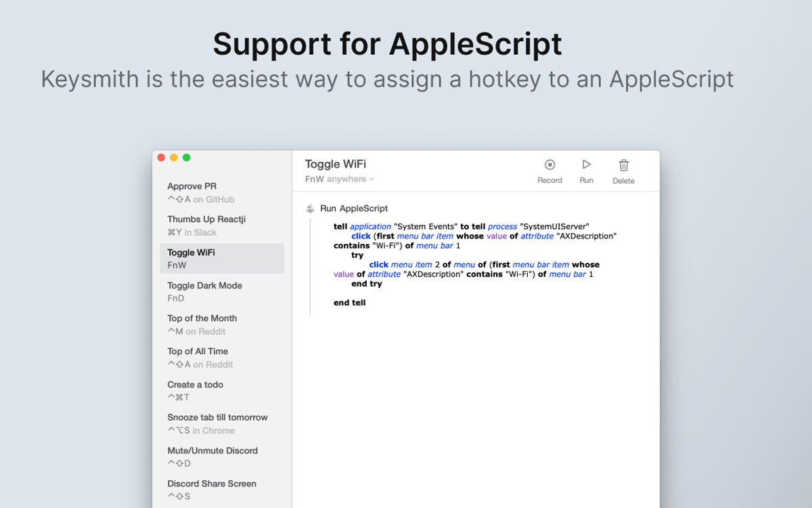The height and width of the screenshot is (508, 812).
Task: Click the red close traffic light
Action: pos(161,157)
